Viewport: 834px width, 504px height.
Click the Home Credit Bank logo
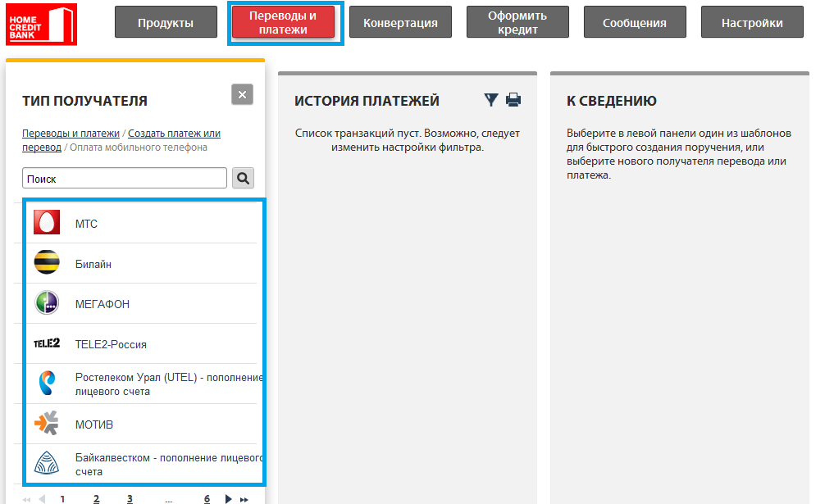(42, 25)
